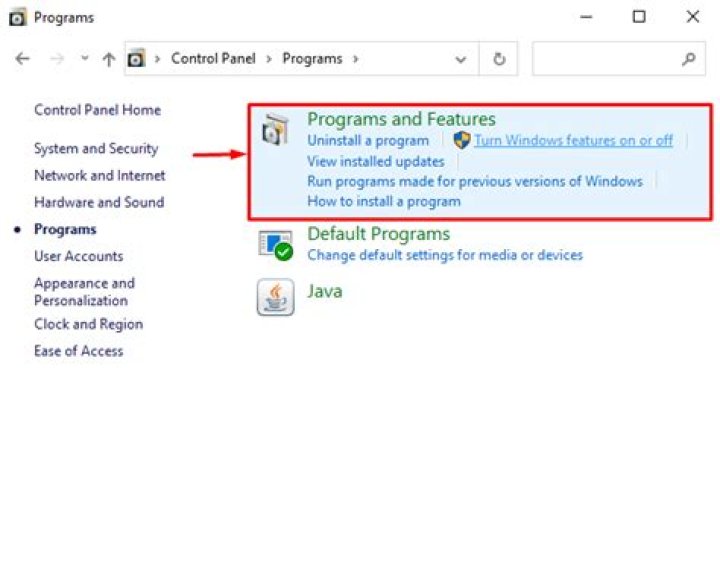Viewport: 720px width, 577px height.
Task: Expand the chevron after Programs breadcrumb
Action: [x=355, y=59]
